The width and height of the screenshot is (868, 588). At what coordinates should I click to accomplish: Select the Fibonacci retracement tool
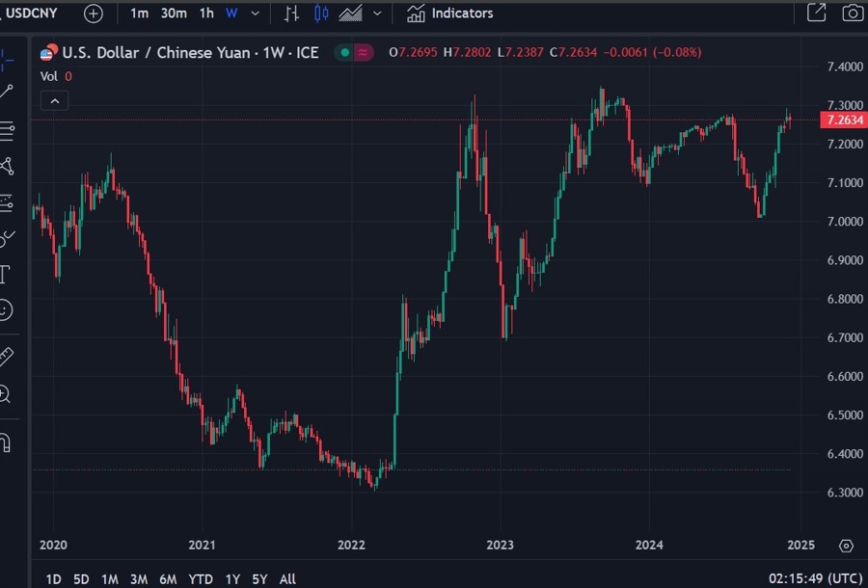tap(7, 131)
